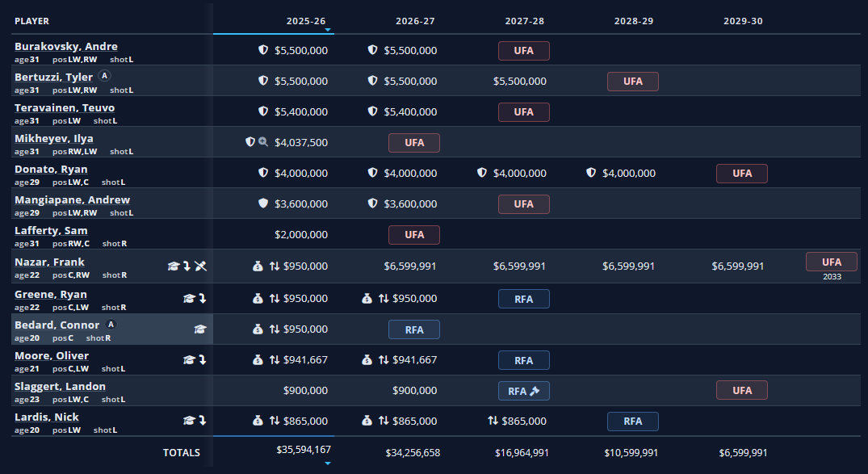Click the money bag icon on Bedard's 2025-26 salary
This screenshot has height=474, width=868.
point(258,329)
